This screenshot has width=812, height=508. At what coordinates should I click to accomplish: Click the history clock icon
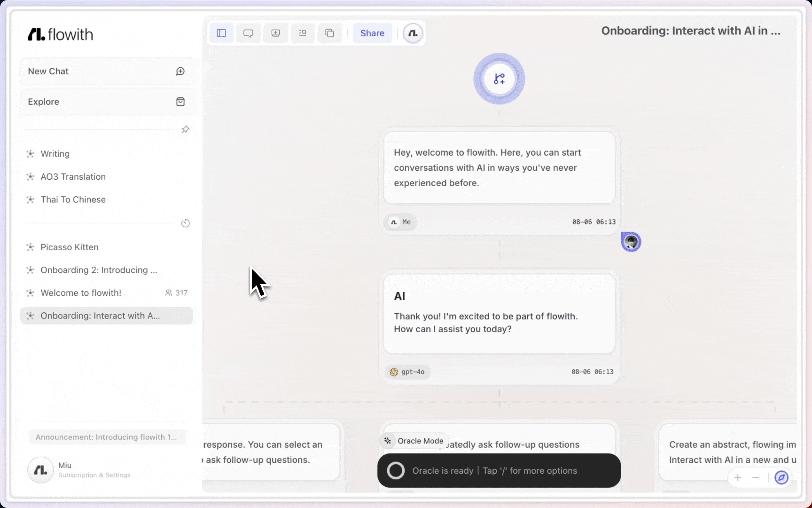point(186,223)
